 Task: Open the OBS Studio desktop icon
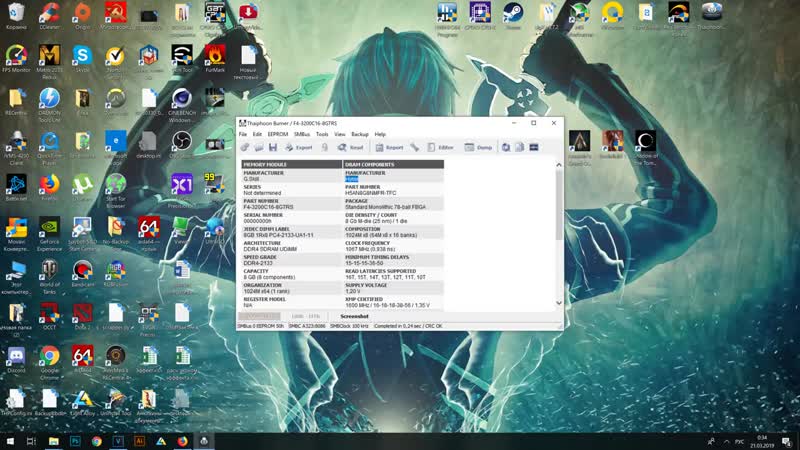182,145
